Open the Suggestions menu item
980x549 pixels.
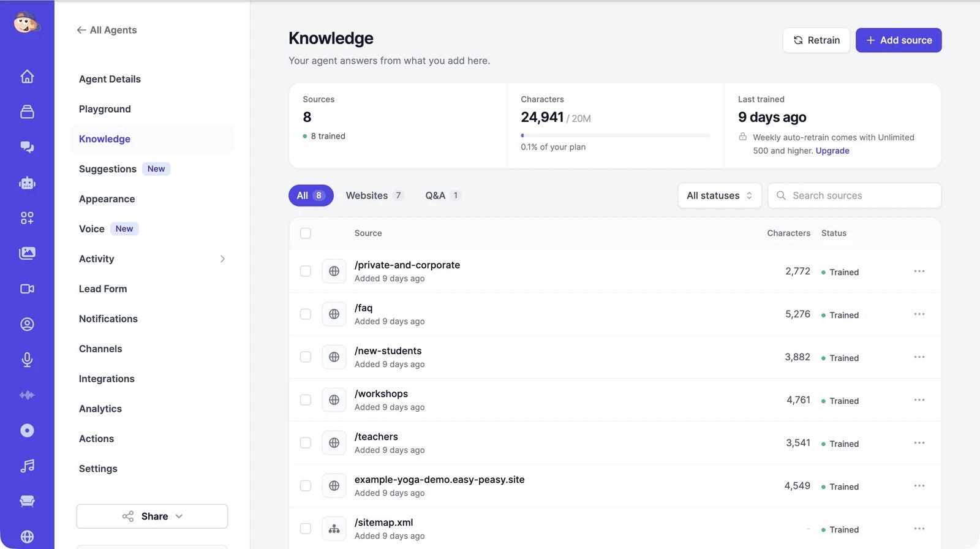[108, 169]
